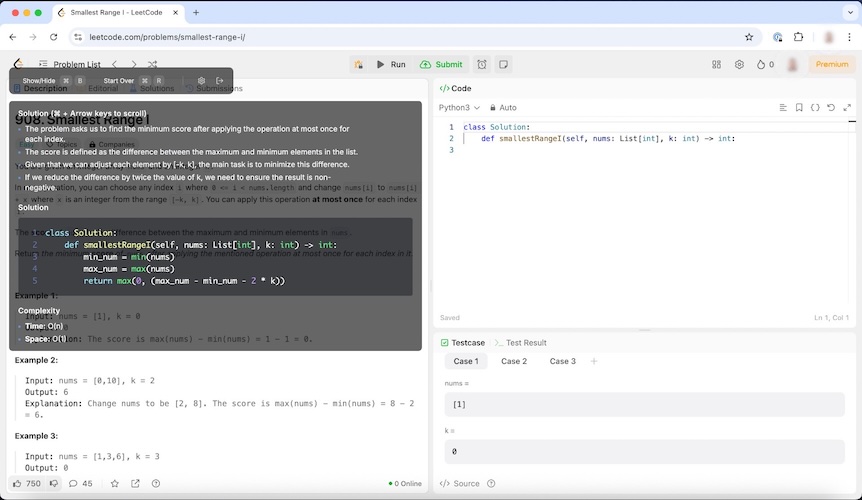Open the Test Result tab
This screenshot has height=500, width=862.
coord(525,342)
